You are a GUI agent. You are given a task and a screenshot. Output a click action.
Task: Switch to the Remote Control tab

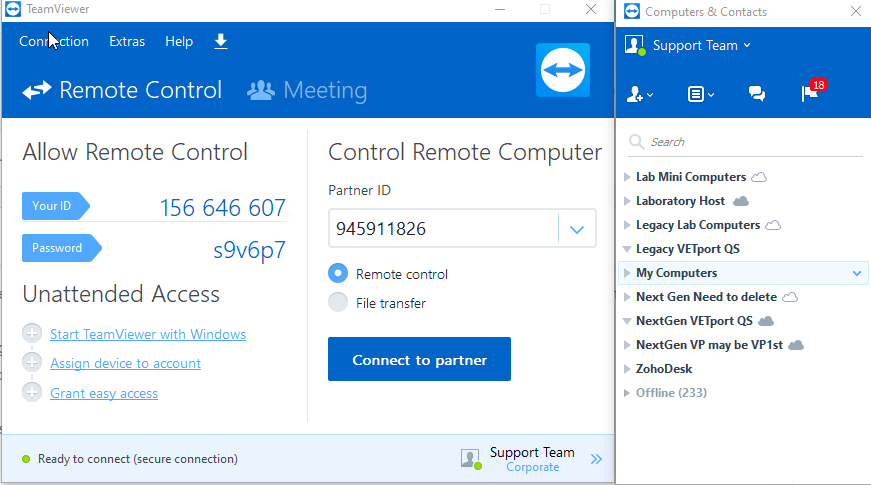click(122, 90)
